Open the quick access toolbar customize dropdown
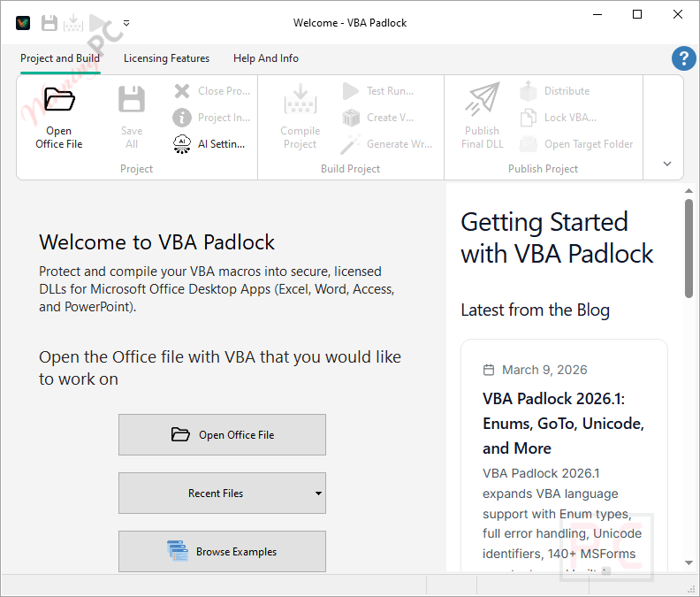This screenshot has height=597, width=700. (x=126, y=23)
